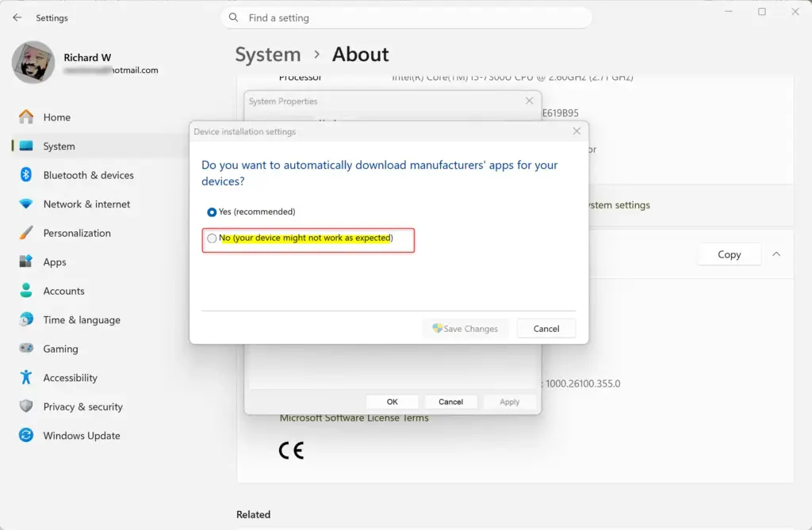The height and width of the screenshot is (530, 812).
Task: Click the Copy button in About page
Action: [730, 254]
